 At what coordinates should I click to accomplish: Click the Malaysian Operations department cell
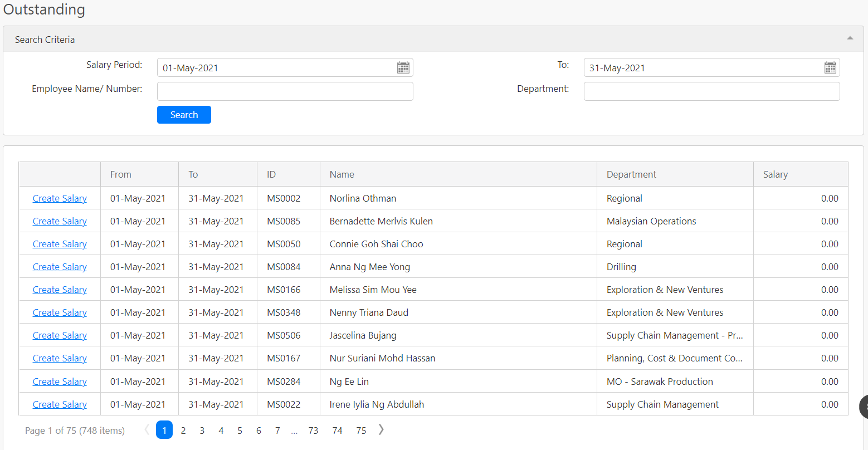(x=675, y=221)
